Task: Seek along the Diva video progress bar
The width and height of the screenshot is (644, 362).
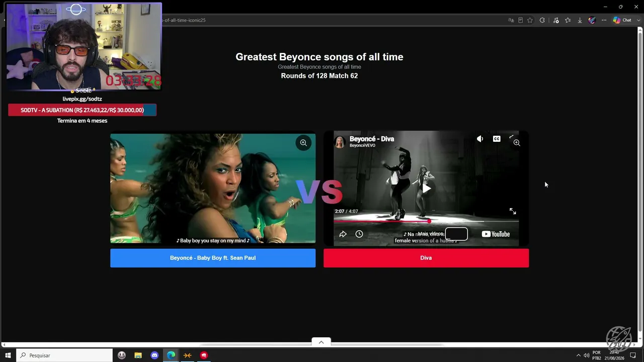Action: click(426, 221)
